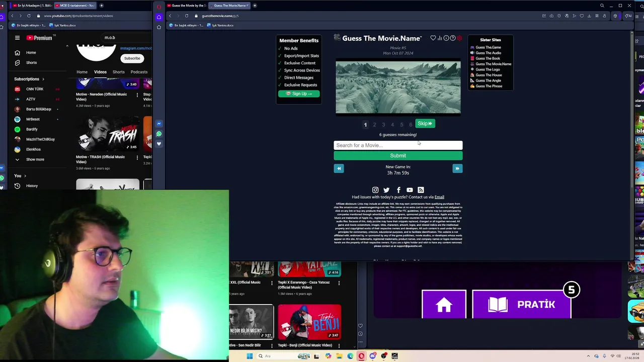
Task: Sign up for member benefits
Action: coord(299,94)
